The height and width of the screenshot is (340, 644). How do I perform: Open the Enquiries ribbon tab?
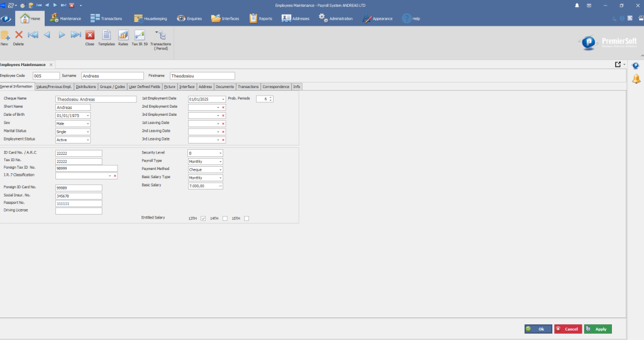click(x=189, y=18)
